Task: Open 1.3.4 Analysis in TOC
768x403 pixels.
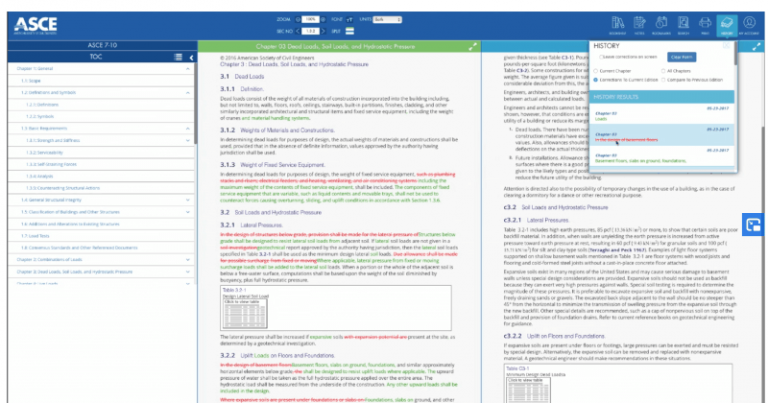Action: point(40,176)
